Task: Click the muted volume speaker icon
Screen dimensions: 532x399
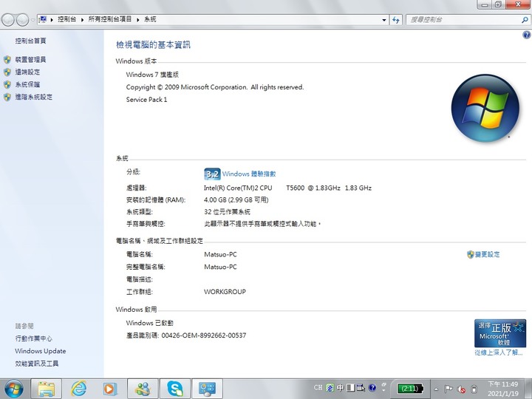Action: (x=461, y=389)
